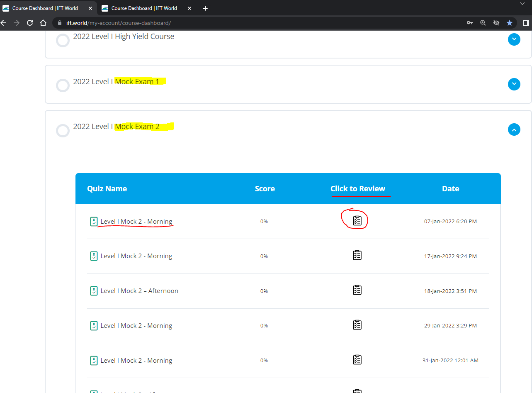Switch to the second Course Dashboard tab
532x393 pixels.
coord(146,8)
